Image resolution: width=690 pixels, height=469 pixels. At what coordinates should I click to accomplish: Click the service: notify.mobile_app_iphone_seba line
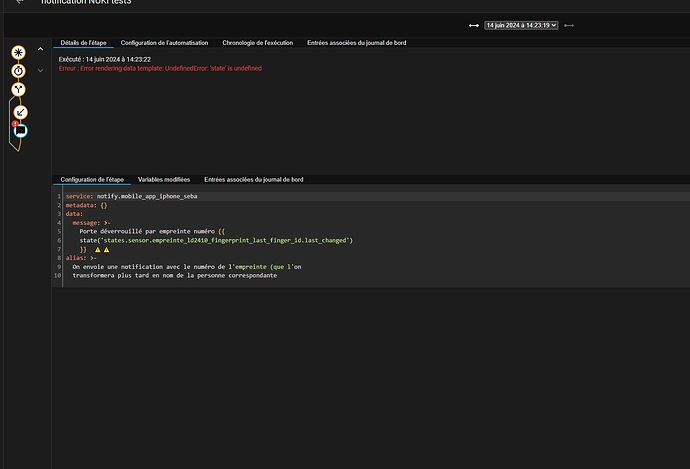tap(132, 196)
